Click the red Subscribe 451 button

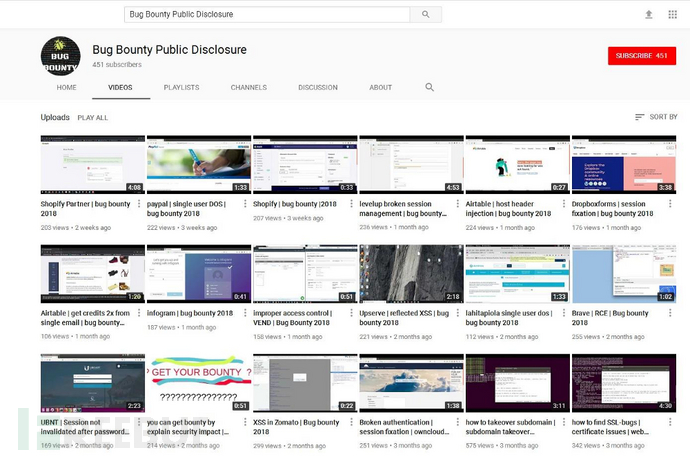pos(642,56)
